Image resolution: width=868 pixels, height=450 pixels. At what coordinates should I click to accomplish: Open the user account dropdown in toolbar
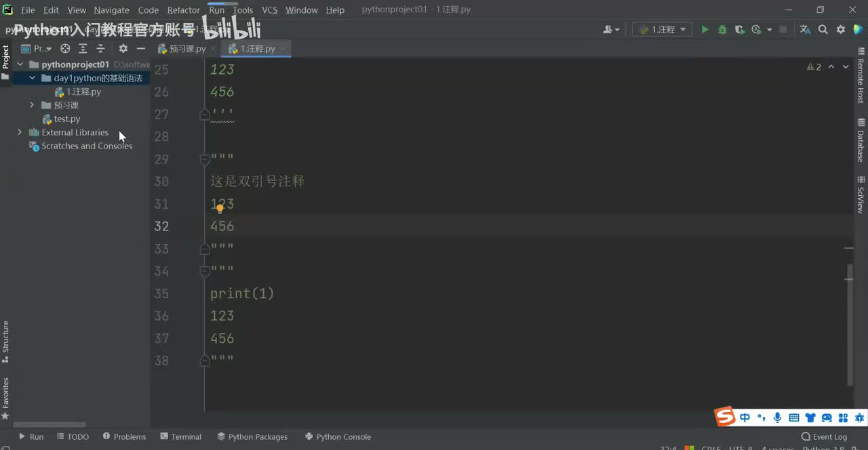[612, 30]
